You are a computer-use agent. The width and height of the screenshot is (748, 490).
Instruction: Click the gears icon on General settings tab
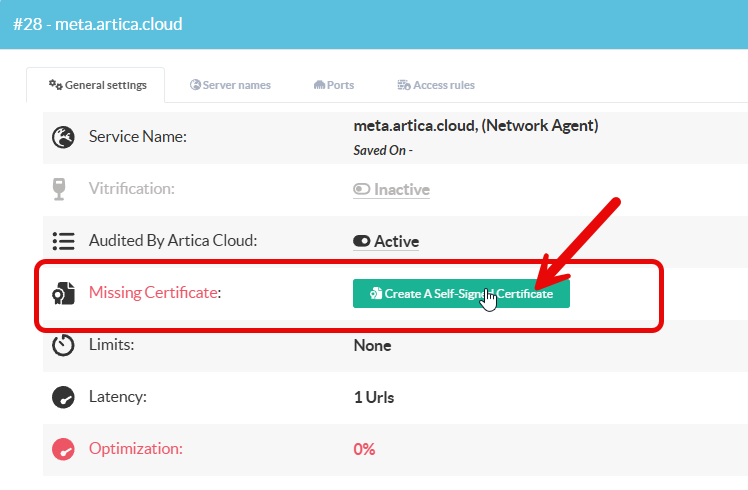pyautogui.click(x=56, y=85)
